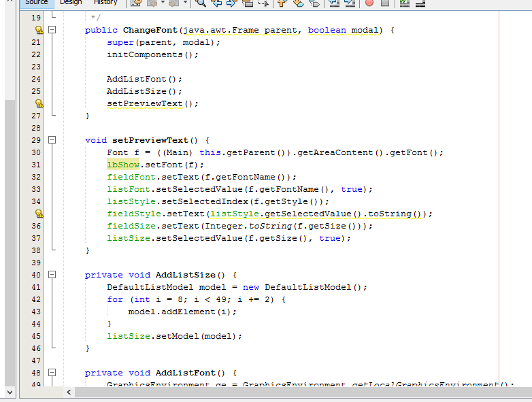Click the for loop keyword on line 42
532x402 pixels.
tap(115, 299)
